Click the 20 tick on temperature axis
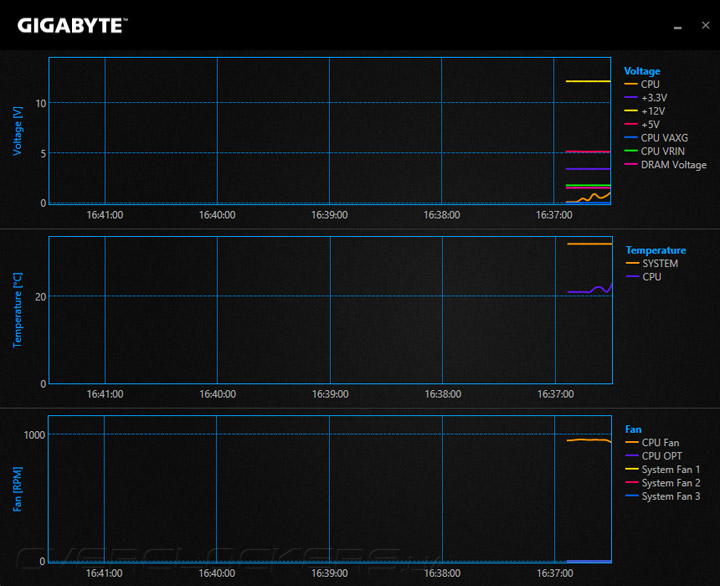Screen dimensions: 720x586 (x=40, y=297)
